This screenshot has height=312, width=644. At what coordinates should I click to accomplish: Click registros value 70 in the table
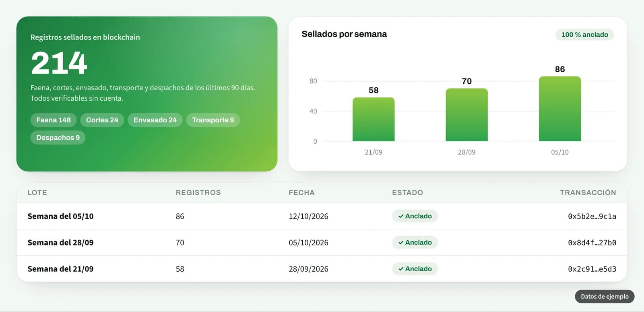pyautogui.click(x=180, y=243)
